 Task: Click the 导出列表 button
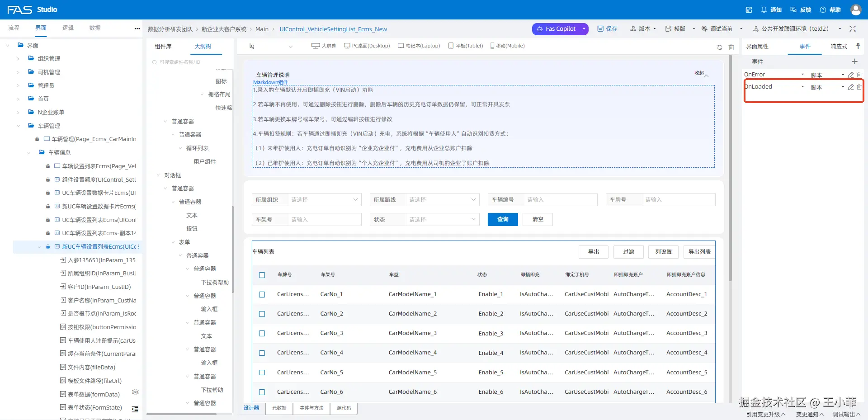pos(699,252)
